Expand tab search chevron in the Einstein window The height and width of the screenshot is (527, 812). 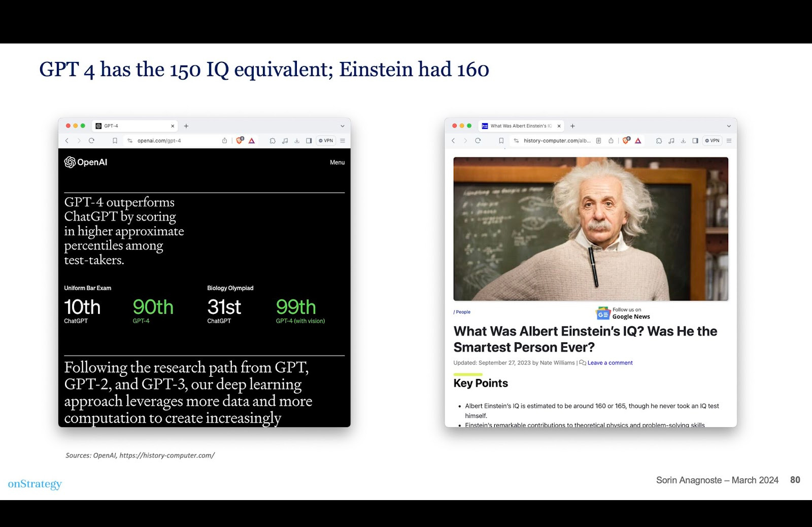point(729,126)
